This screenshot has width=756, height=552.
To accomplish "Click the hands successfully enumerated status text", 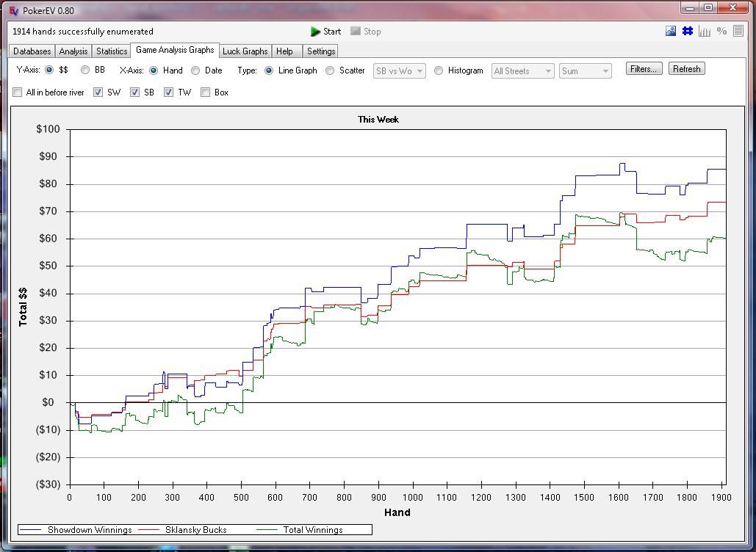I will click(x=83, y=32).
